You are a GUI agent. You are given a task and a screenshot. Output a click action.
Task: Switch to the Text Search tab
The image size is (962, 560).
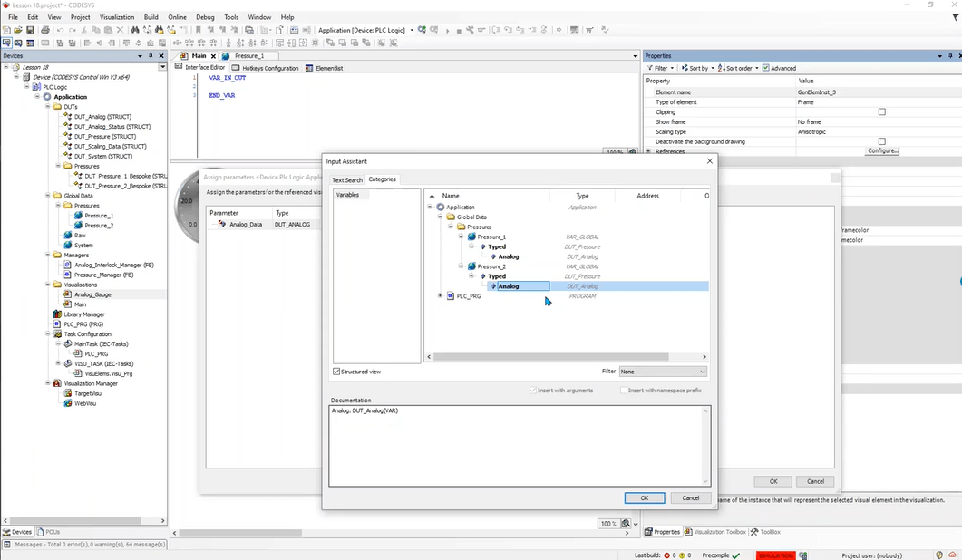[x=347, y=179]
